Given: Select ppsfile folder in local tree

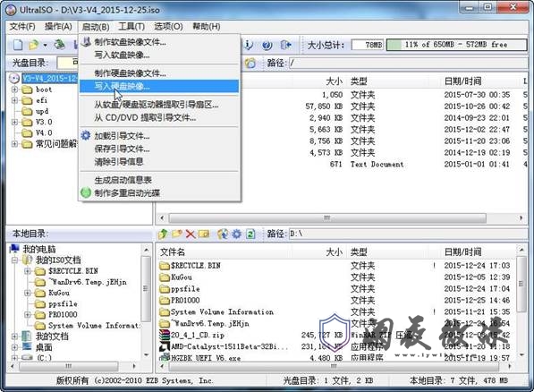Looking at the screenshot, I should coord(63,303).
